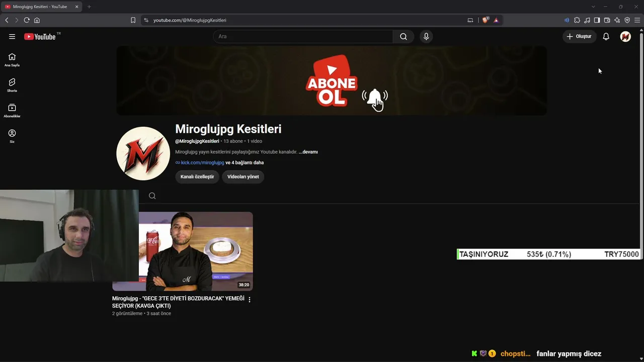Open Ana Sayfa in the sidebar
Viewport: 644px width, 362px height.
point(12,60)
